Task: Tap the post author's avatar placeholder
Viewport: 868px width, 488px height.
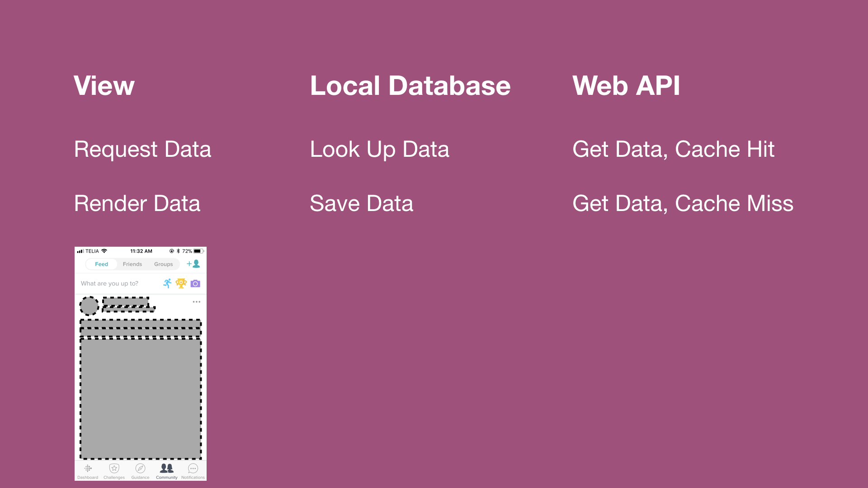Action: click(89, 306)
